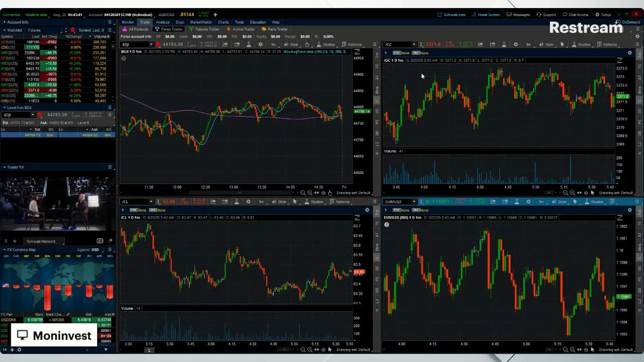Expand the /GC position row arrow
This screenshot has height=362, width=644.
coord(386,53)
